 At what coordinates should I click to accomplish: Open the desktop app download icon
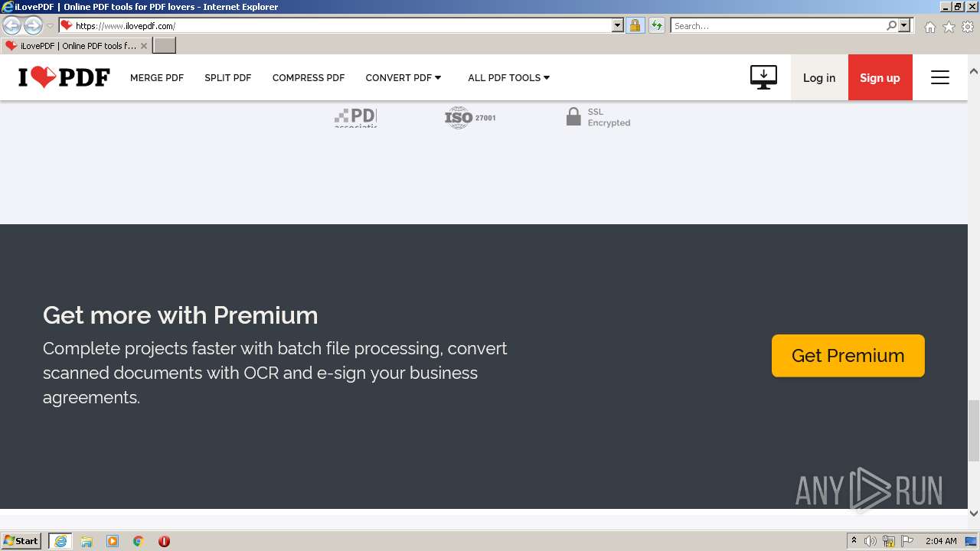point(763,77)
